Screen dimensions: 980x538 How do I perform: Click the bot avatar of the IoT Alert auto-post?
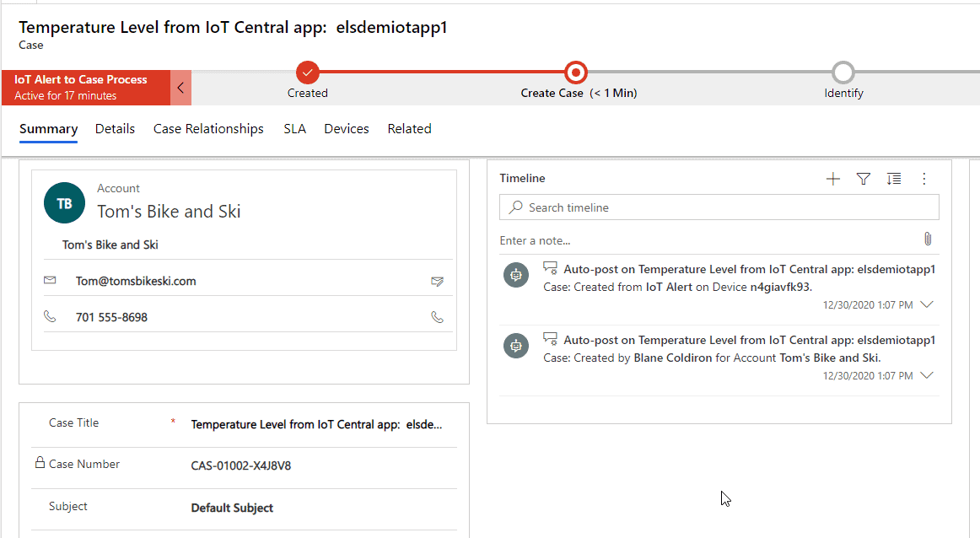coord(516,275)
